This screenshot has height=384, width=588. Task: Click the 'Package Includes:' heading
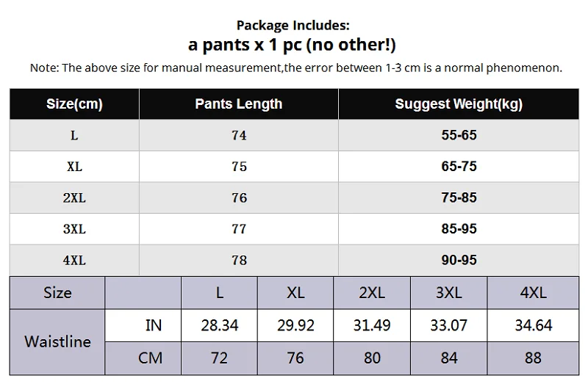click(293, 25)
